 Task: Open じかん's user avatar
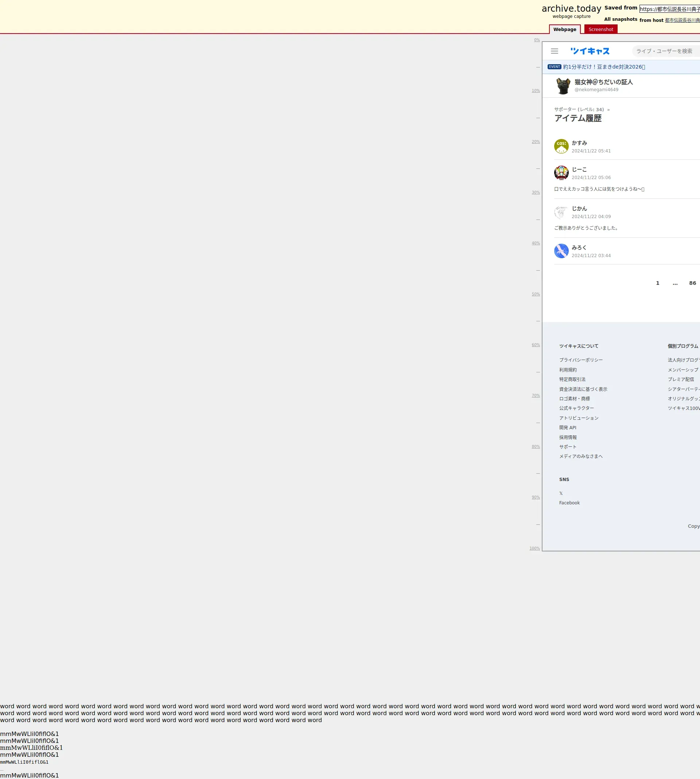[561, 212]
